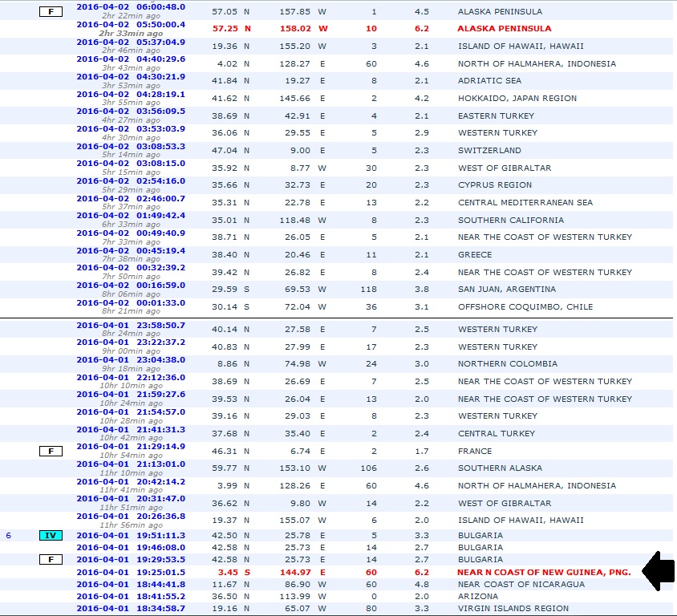Open the 2016-04-02 04:40:29.6 Halmahera event
Screen dimensions: 677x616
(x=131, y=59)
